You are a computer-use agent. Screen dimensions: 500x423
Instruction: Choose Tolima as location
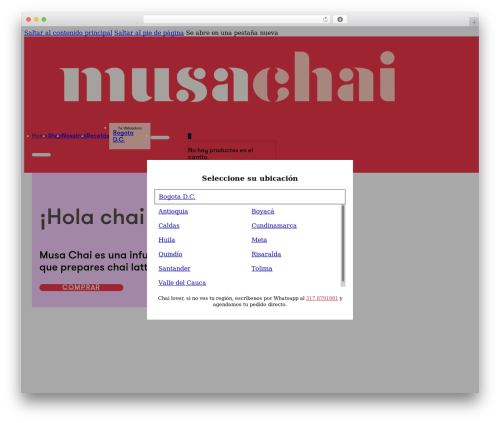coord(262,268)
